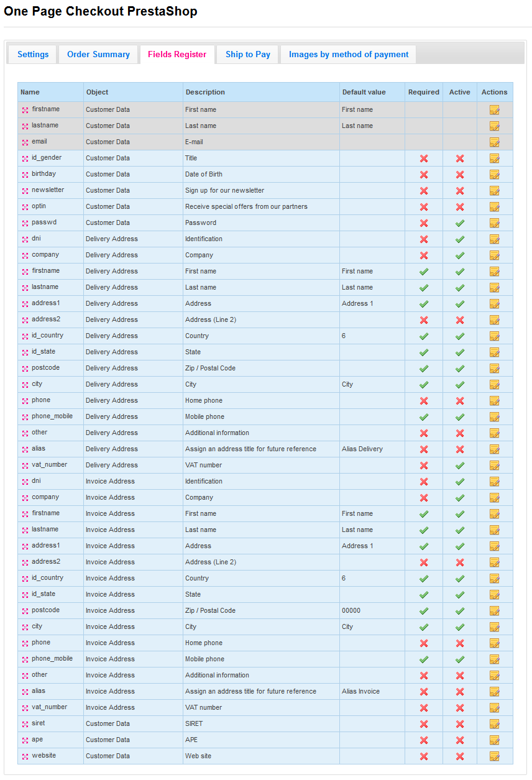Enable Active for siret field
Viewport: 532px width, 780px height.
(460, 724)
